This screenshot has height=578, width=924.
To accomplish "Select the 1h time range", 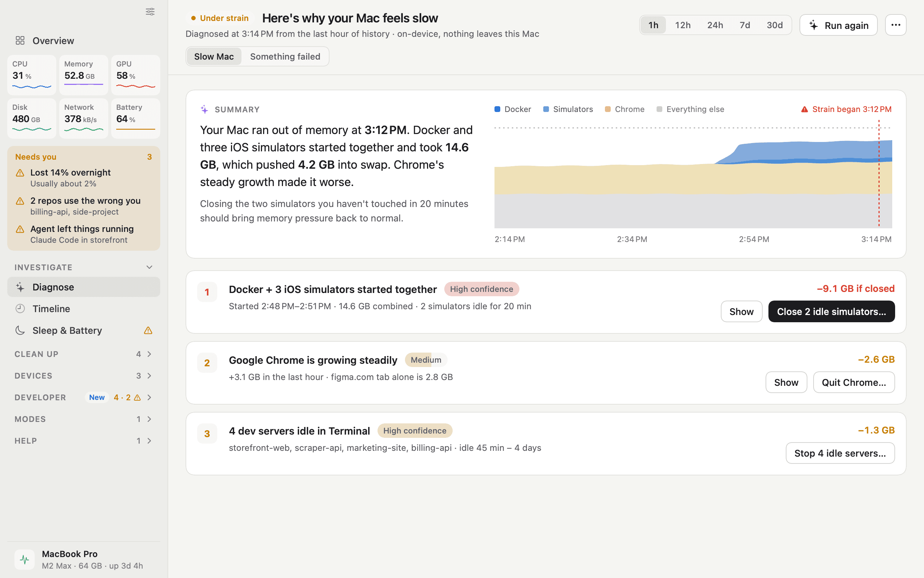I will pos(653,25).
